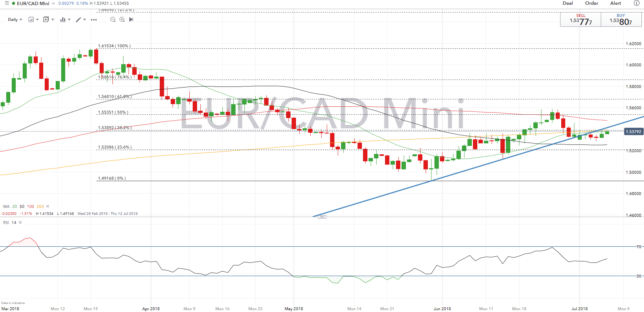Click the 1.62000 price axis label
The width and height of the screenshot is (644, 312).
633,44
